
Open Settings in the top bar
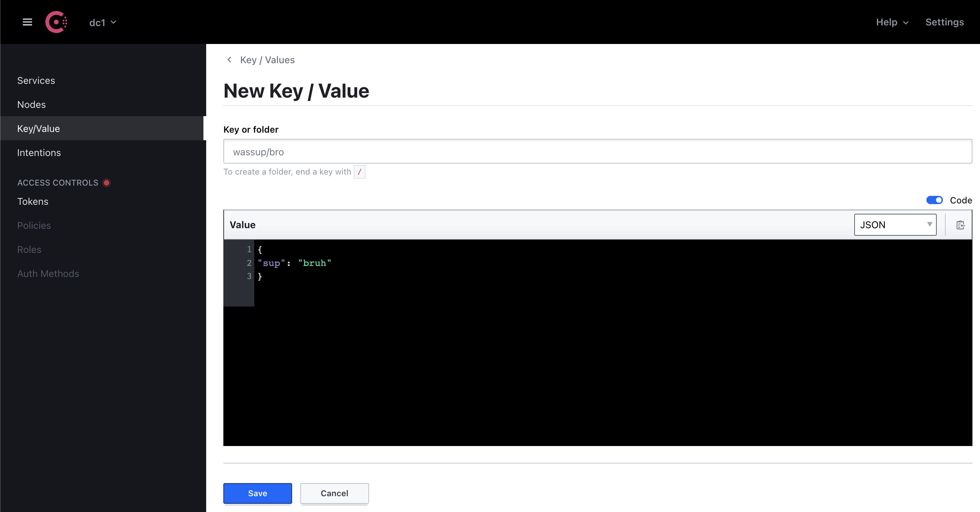click(944, 22)
